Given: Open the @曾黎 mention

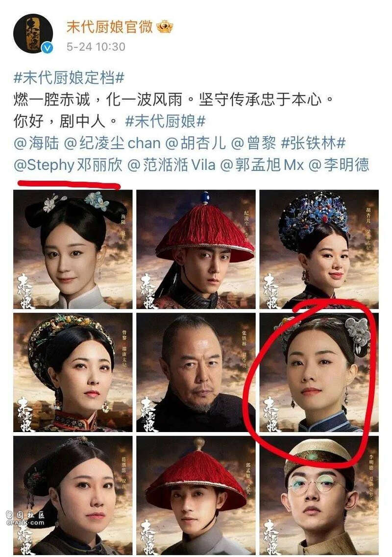Looking at the screenshot, I should point(253,143).
